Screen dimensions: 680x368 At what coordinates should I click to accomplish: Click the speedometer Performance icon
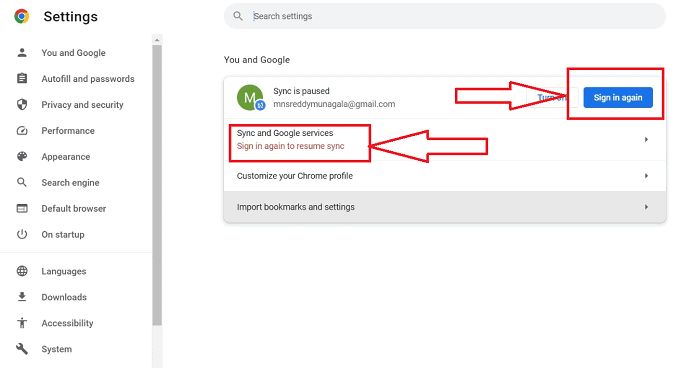click(22, 130)
